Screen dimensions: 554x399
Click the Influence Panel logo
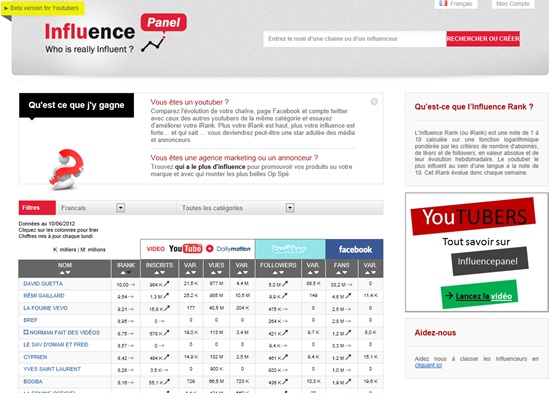coord(116,34)
